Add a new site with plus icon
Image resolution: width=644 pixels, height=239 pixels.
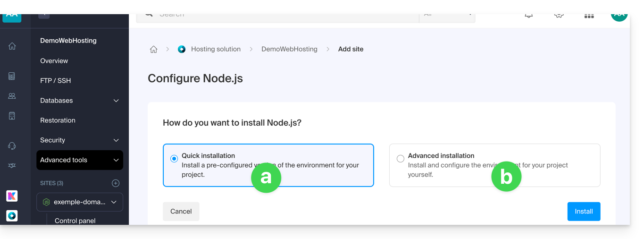pyautogui.click(x=116, y=183)
